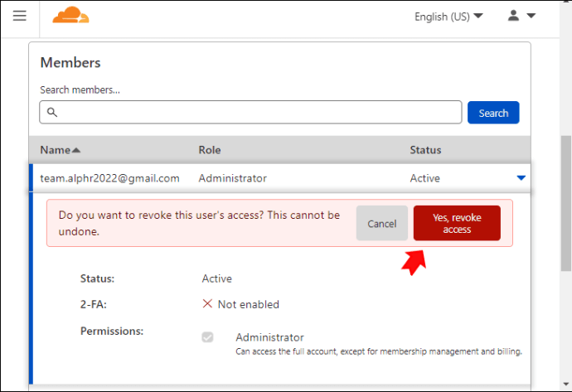Select the team.alphr2022@gmail.com email text
The width and height of the screenshot is (572, 392).
[x=109, y=178]
